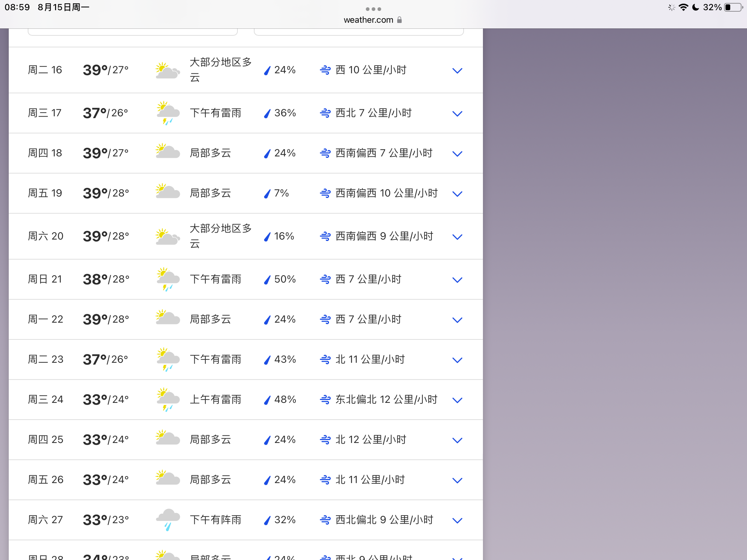
Task: Click the raindrop icon beside 7%
Action: click(267, 194)
